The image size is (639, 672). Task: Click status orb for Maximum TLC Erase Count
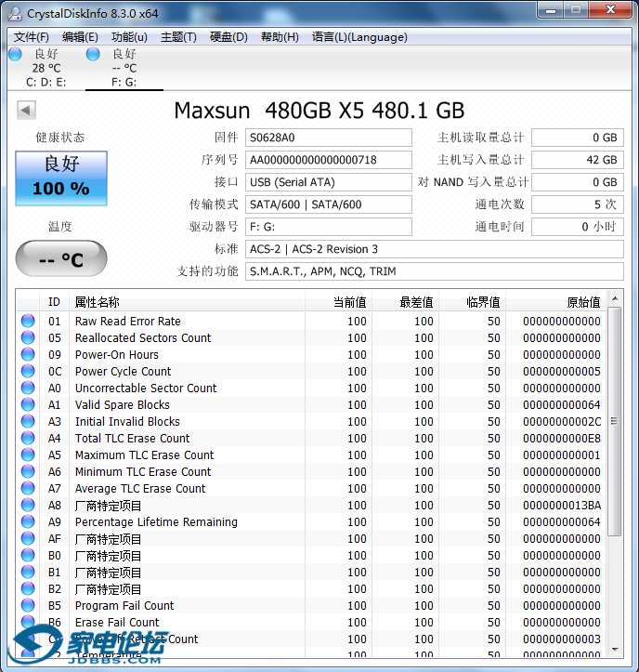pos(28,455)
